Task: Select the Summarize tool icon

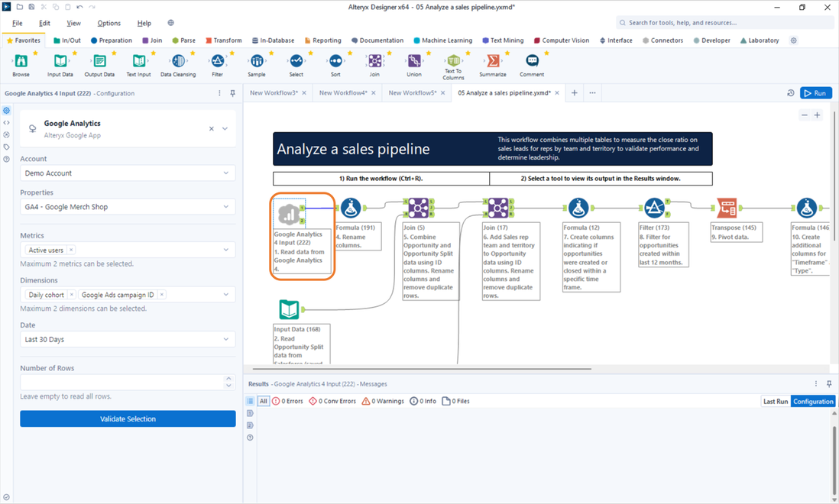Action: (x=493, y=61)
